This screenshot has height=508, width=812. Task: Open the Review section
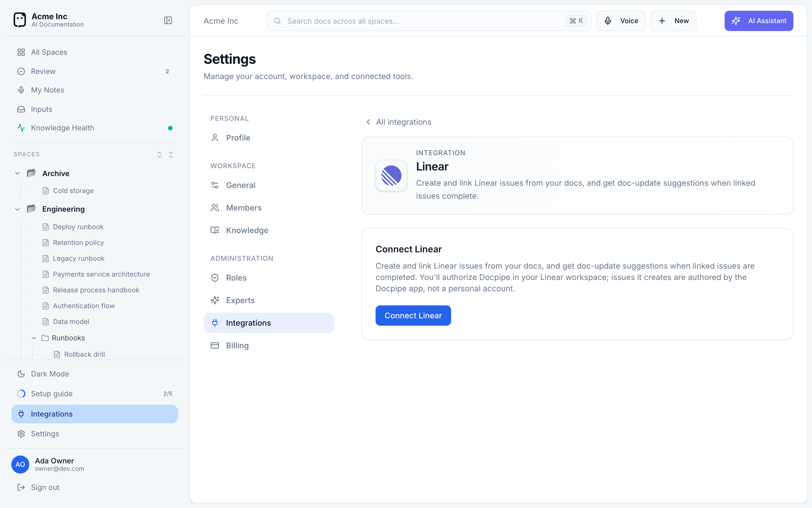pos(94,71)
